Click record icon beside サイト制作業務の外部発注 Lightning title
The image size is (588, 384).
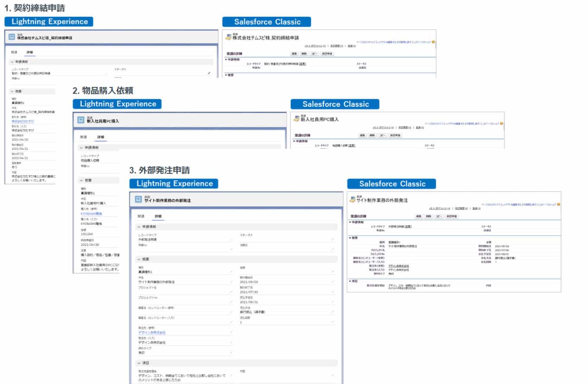point(138,199)
